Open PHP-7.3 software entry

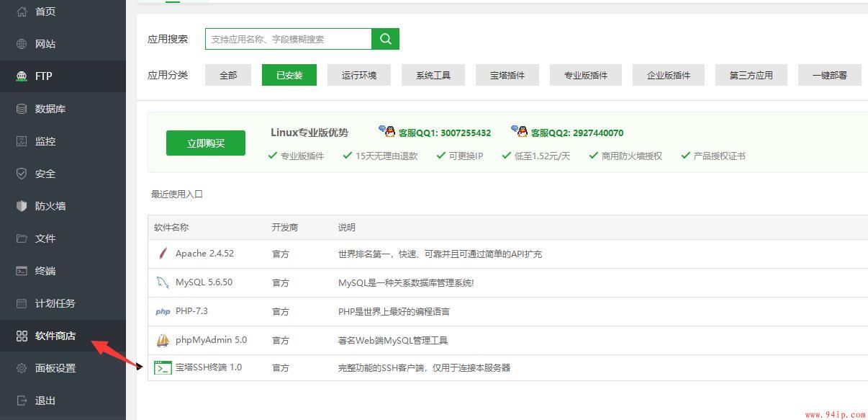pyautogui.click(x=191, y=311)
